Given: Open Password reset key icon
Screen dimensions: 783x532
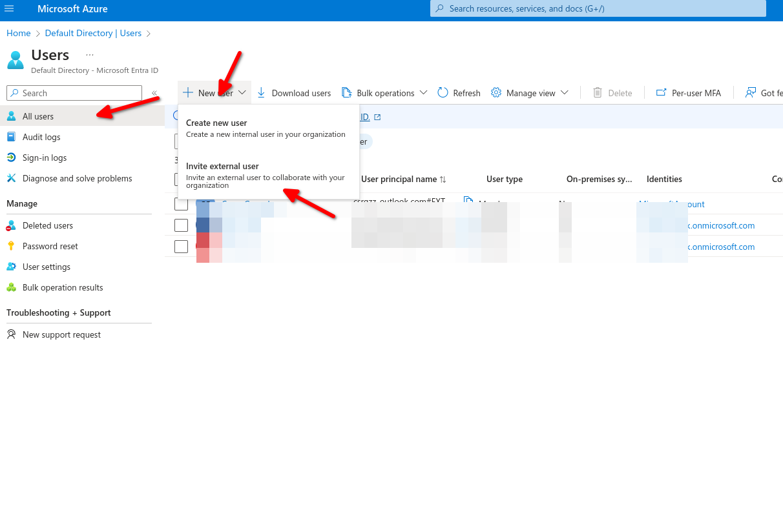Looking at the screenshot, I should 11,246.
